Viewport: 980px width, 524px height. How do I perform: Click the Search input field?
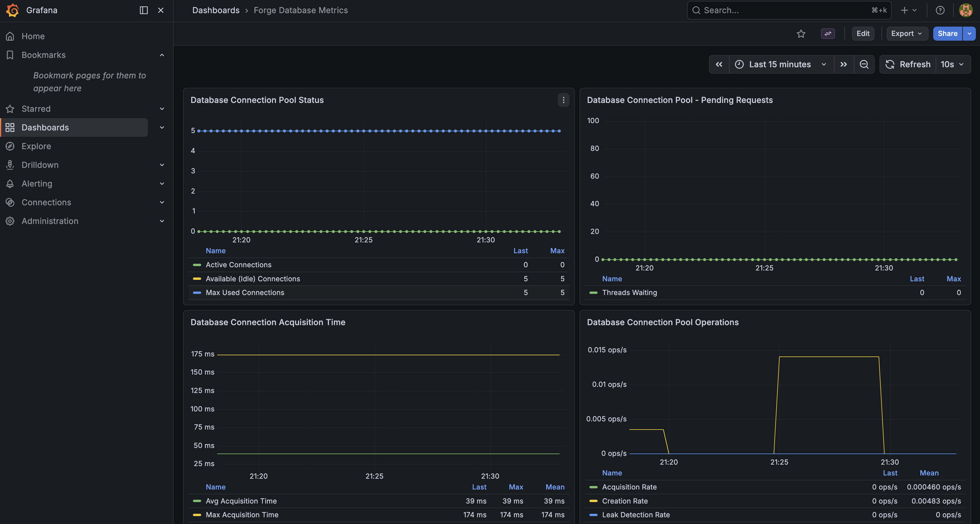(784, 10)
